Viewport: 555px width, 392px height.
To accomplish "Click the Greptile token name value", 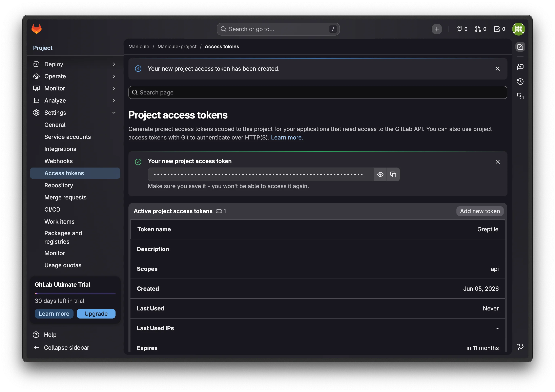I will click(x=488, y=229).
